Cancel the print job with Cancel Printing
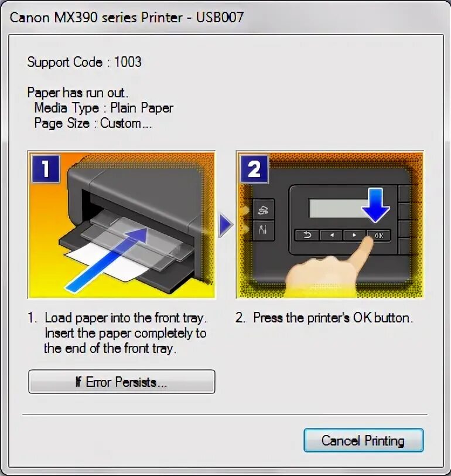The height and width of the screenshot is (476, 451). [363, 440]
